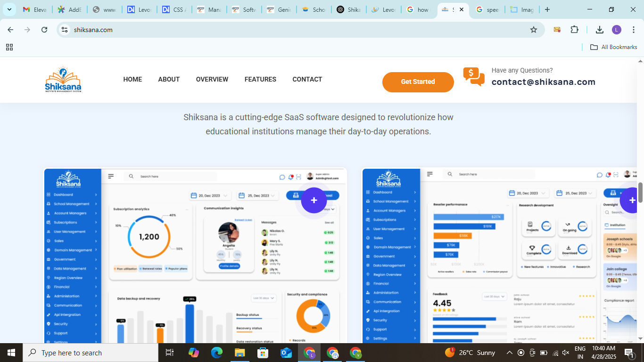Open the tab search dropdown chevron
Viewport: 644px width, 362px height.
click(x=9, y=9)
